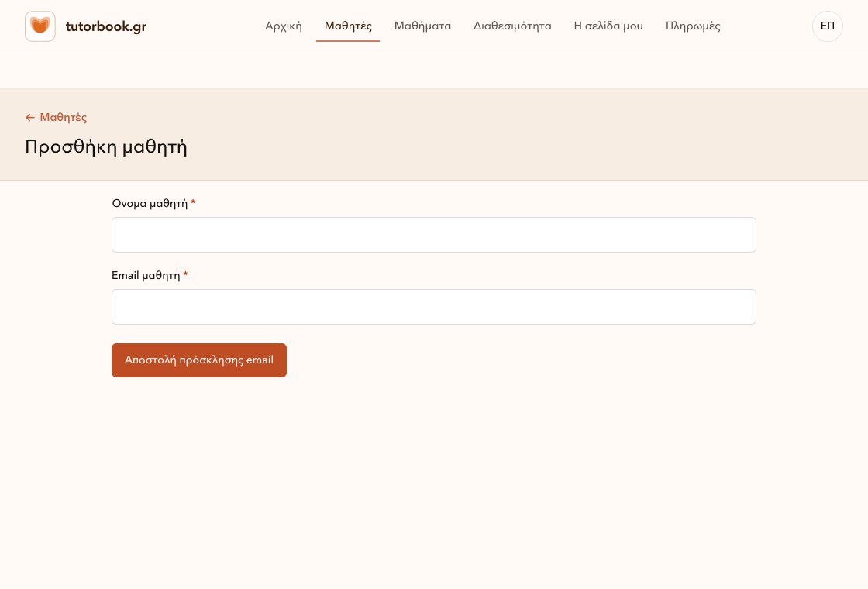Return via the Μαθητές breadcrumb link
Viewport: 868px width, 589px height.
point(63,117)
